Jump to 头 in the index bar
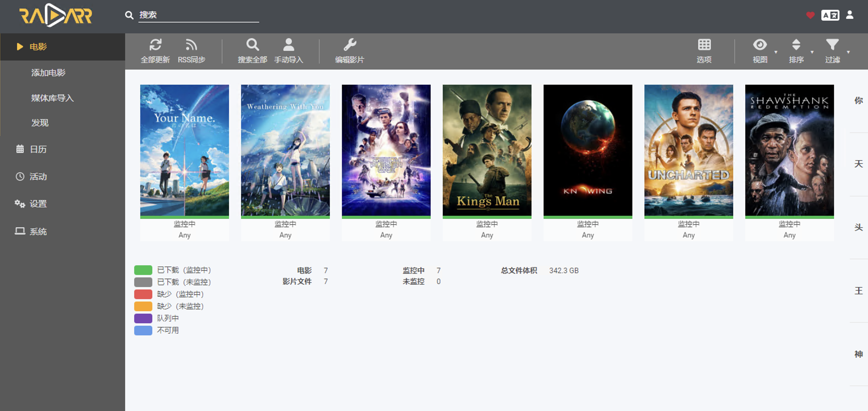Image resolution: width=868 pixels, height=411 pixels. point(858,227)
